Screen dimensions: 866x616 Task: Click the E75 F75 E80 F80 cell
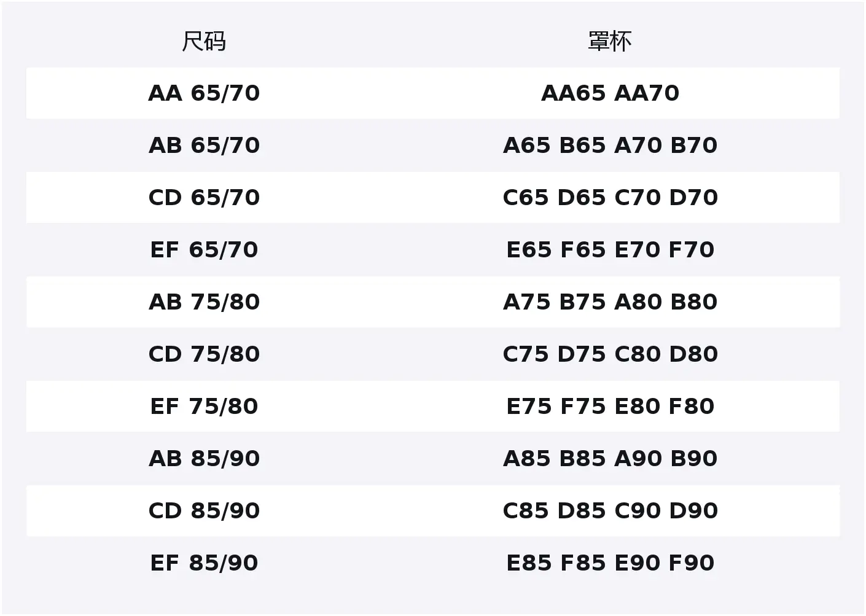pyautogui.click(x=610, y=407)
